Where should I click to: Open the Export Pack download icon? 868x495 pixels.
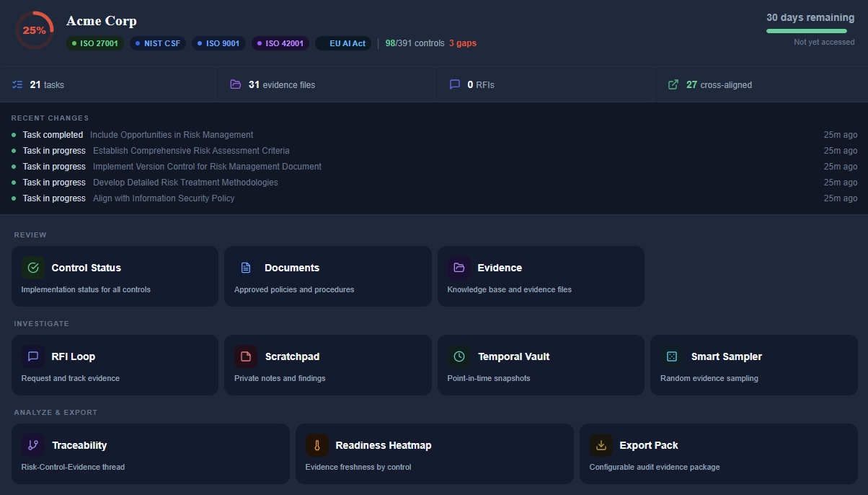pos(601,444)
